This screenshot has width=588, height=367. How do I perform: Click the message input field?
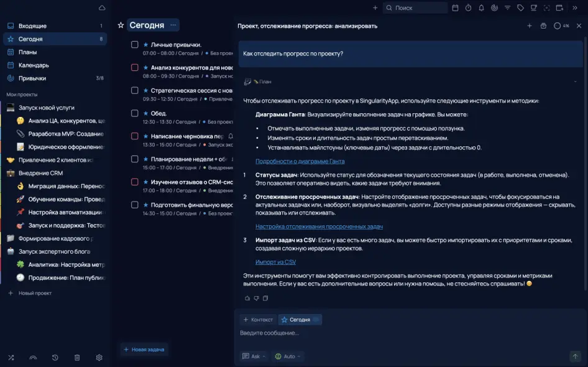[398, 333]
